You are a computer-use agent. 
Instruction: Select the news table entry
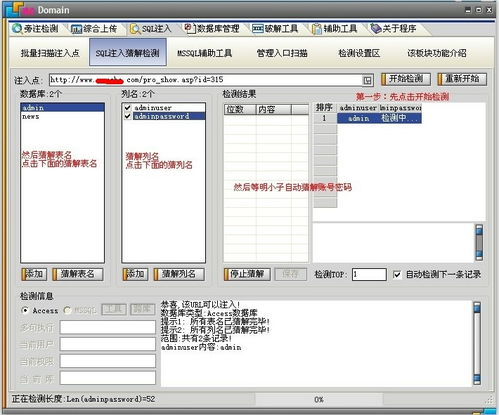click(x=63, y=116)
